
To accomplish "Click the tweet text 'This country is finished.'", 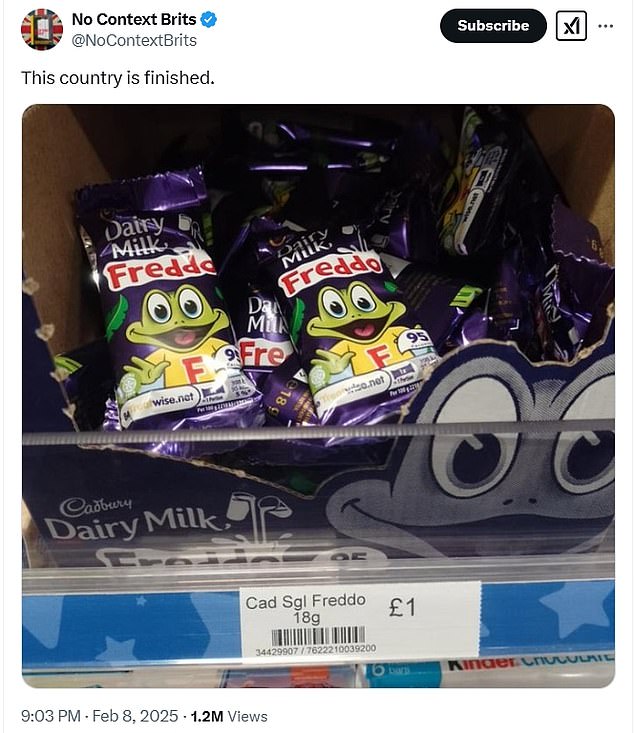I will [118, 78].
